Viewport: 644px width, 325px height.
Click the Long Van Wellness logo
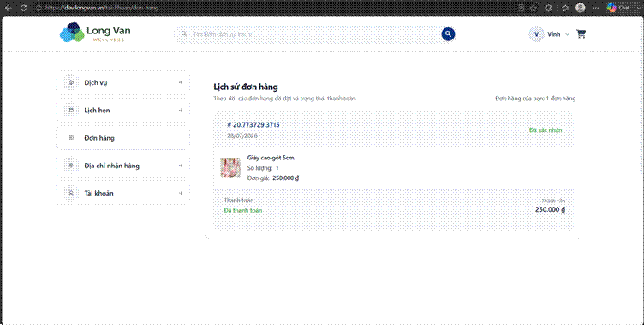95,33
